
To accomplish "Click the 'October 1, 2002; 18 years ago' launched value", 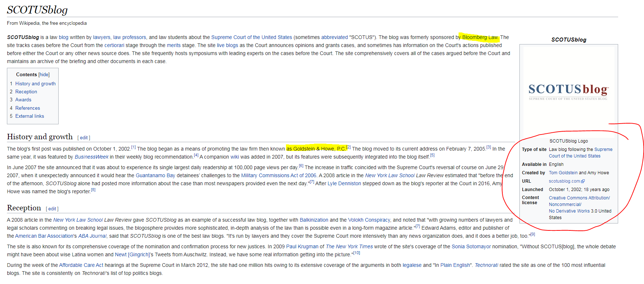I will coord(579,190).
